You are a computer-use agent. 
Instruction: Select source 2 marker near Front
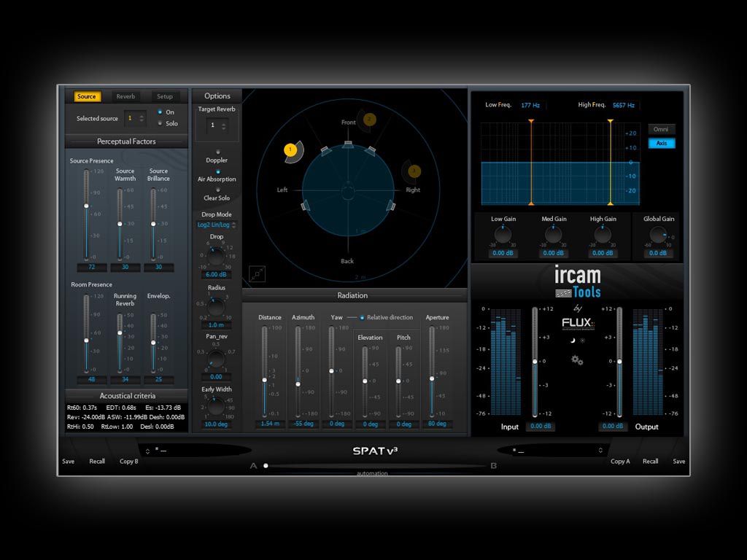coord(369,119)
